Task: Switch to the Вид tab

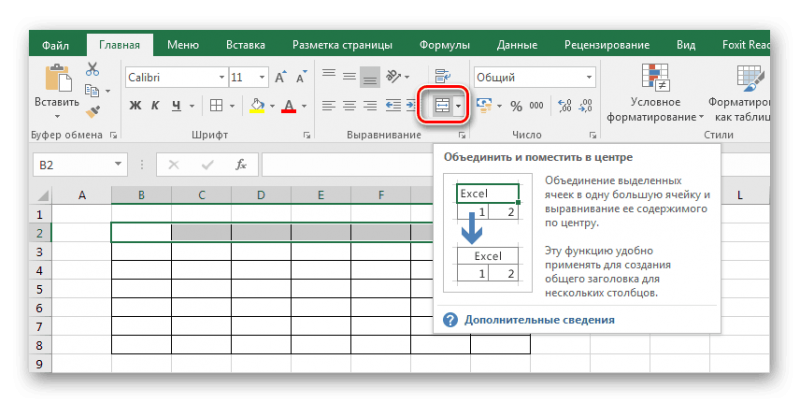Action: [686, 45]
